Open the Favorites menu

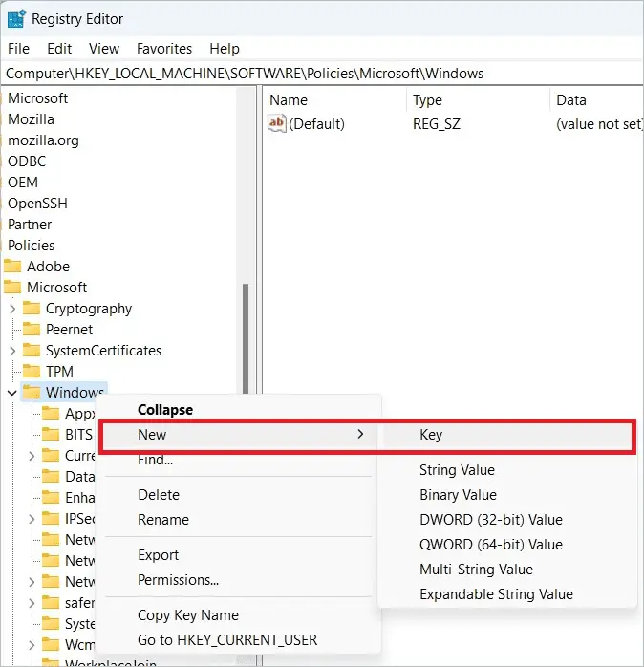[x=163, y=48]
